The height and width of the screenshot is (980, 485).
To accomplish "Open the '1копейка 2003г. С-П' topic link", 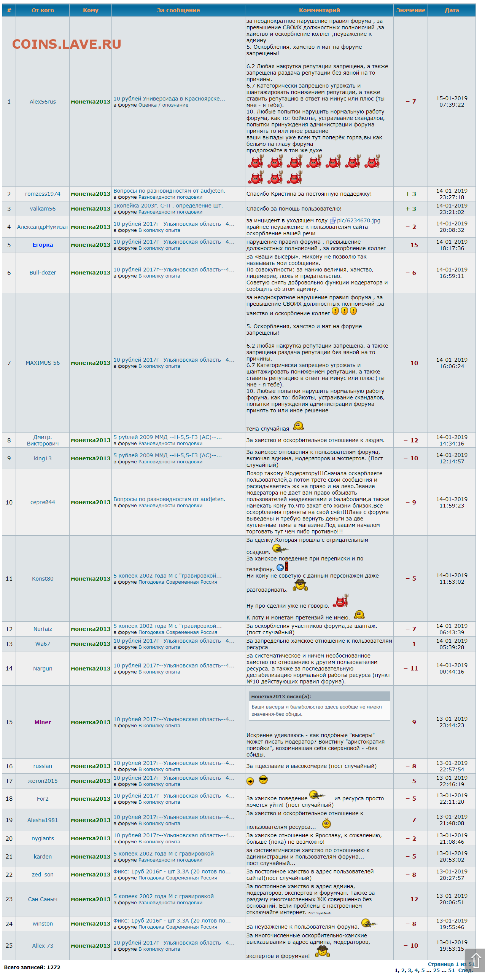I will pyautogui.click(x=168, y=206).
